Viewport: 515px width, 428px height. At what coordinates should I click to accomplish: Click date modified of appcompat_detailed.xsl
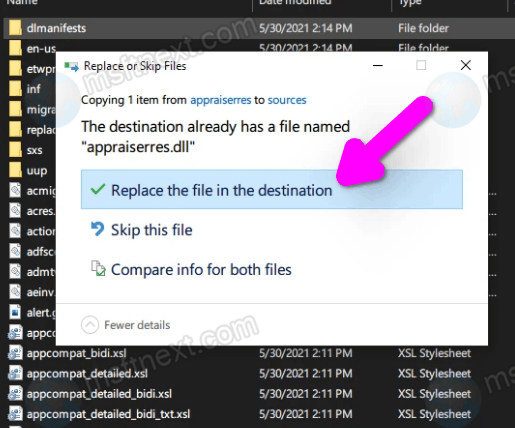pyautogui.click(x=306, y=374)
